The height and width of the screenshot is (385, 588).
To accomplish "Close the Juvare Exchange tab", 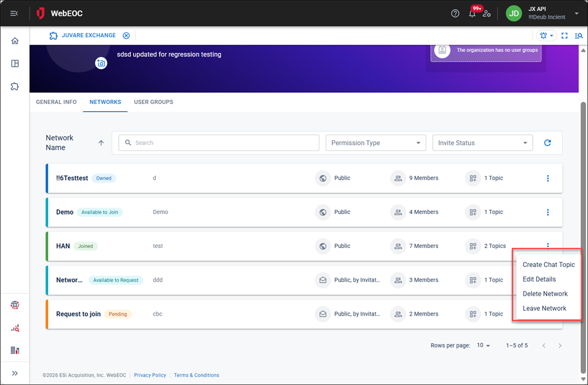I will (126, 36).
